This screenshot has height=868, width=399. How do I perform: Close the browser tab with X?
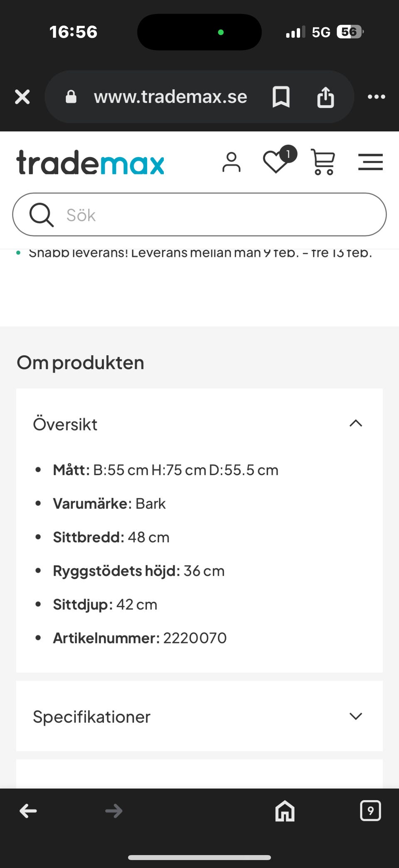(x=22, y=97)
